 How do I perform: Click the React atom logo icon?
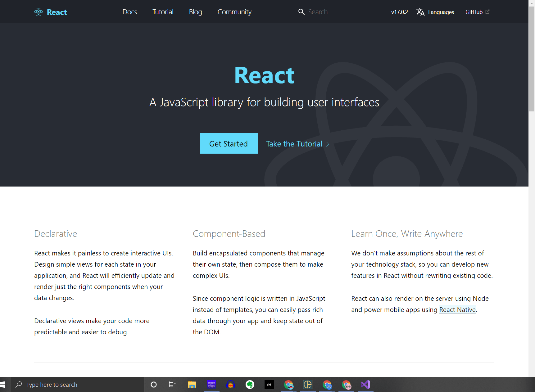pyautogui.click(x=39, y=12)
